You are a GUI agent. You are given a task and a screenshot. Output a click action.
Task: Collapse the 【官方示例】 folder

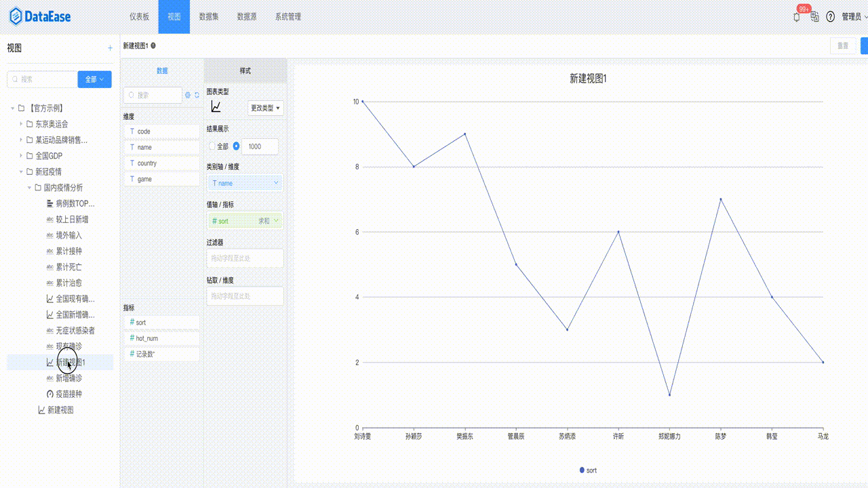(12, 108)
